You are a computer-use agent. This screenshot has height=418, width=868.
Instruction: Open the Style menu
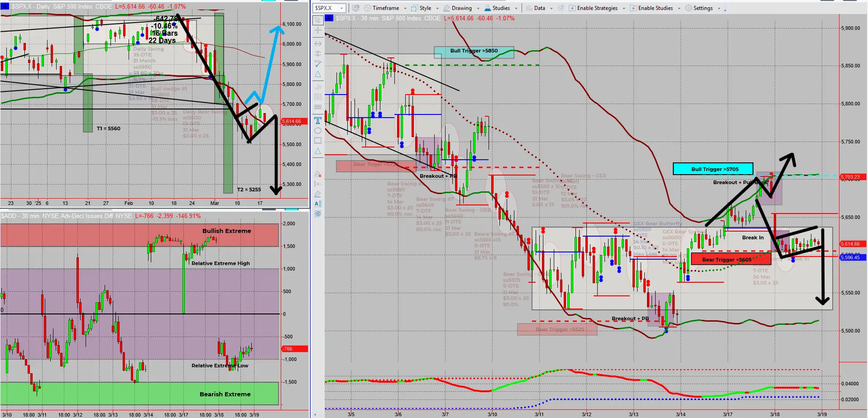pyautogui.click(x=425, y=8)
